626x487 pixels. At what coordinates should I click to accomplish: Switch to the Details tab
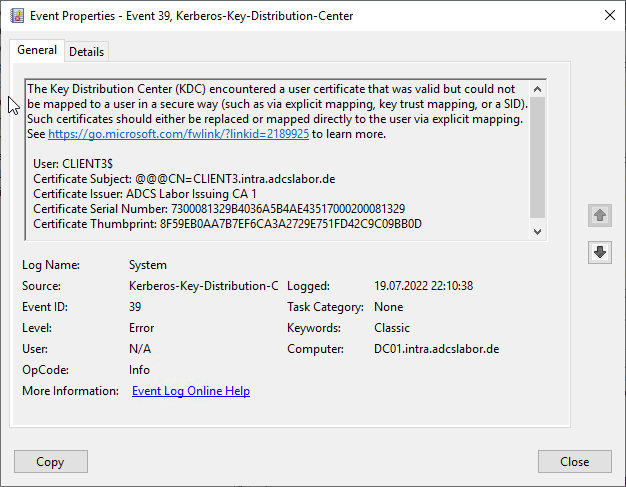click(x=86, y=52)
